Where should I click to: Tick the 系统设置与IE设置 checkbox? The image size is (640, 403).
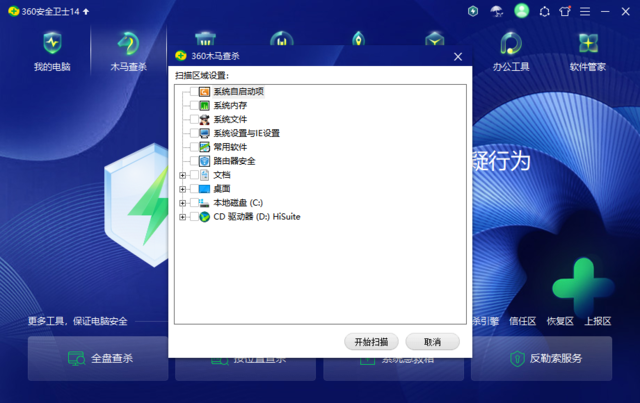(x=194, y=133)
